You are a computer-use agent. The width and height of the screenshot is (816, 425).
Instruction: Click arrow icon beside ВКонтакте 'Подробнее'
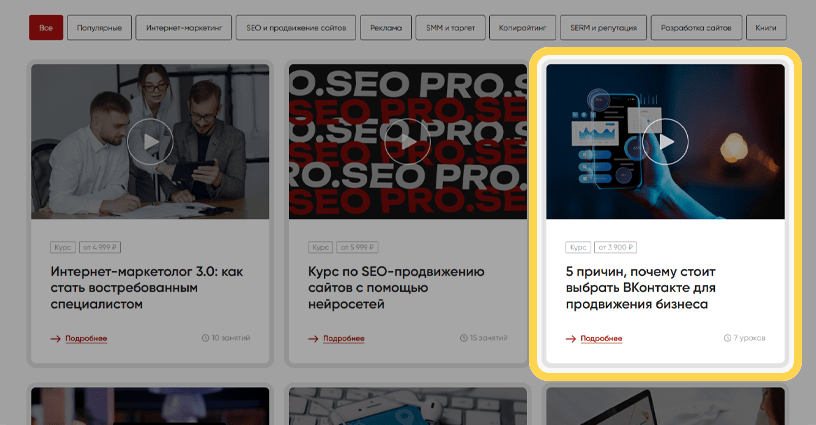(571, 339)
